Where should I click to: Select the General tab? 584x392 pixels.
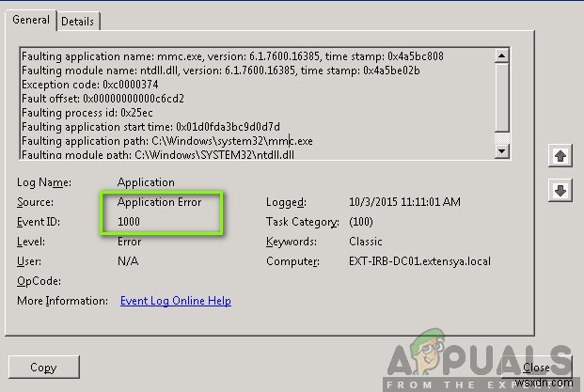click(30, 20)
